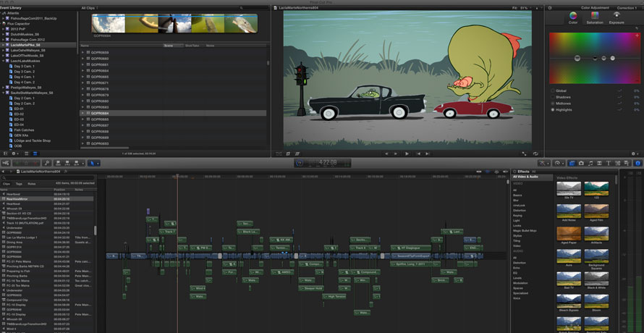Screen dimensions: 644x333
Task: Open the viewer Transform tool icon
Action: click(x=279, y=153)
